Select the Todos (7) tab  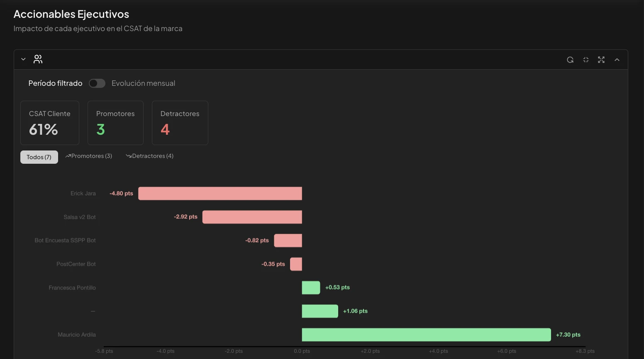(39, 157)
